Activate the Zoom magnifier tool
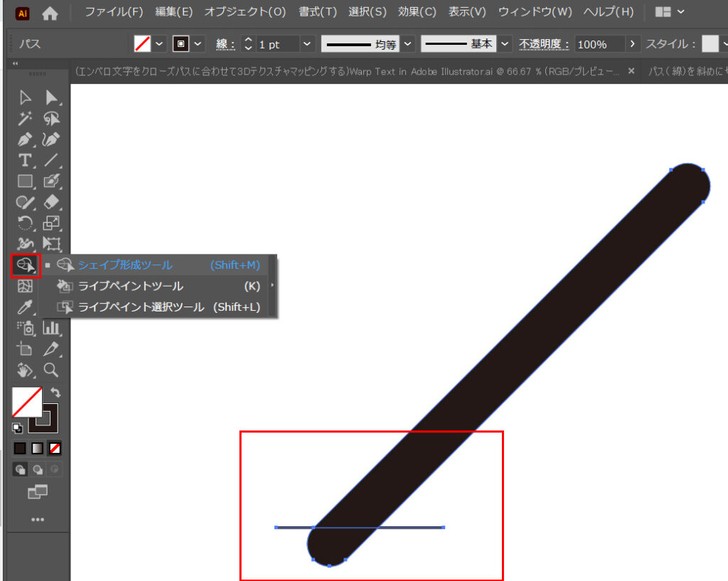The image size is (728, 581). (x=51, y=371)
